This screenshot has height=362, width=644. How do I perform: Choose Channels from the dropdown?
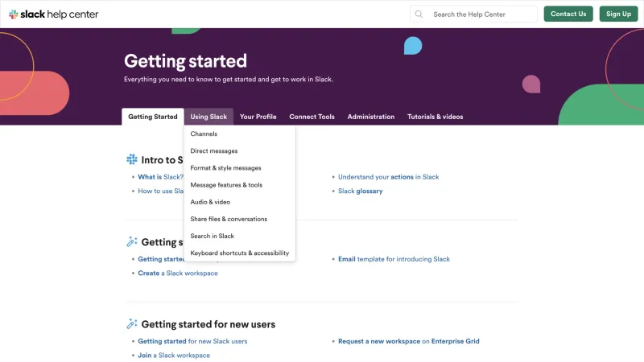click(240, 134)
